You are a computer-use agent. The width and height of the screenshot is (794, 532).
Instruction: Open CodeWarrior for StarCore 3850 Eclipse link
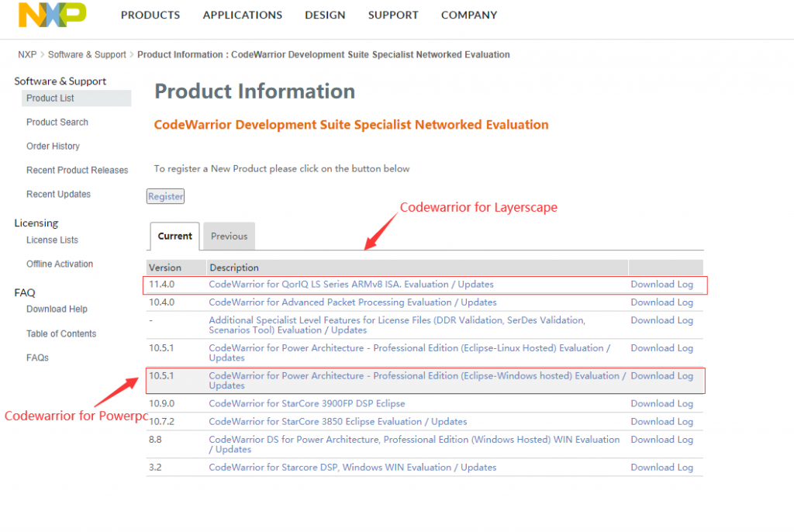pos(338,422)
